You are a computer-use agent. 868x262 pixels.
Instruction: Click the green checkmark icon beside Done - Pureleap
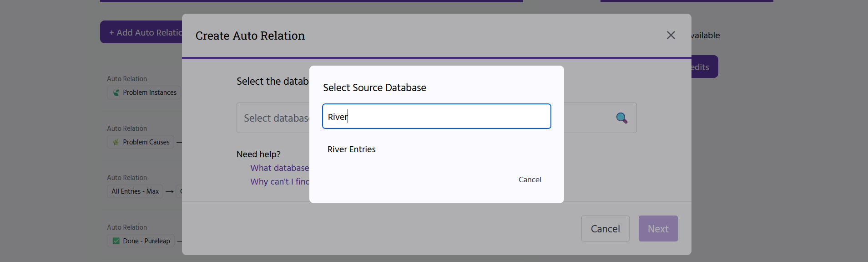point(116,241)
